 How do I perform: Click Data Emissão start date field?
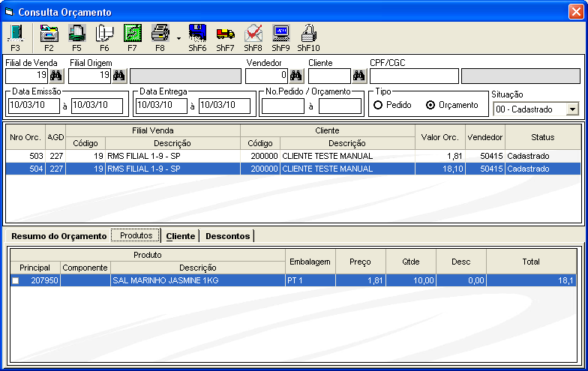tap(34, 106)
